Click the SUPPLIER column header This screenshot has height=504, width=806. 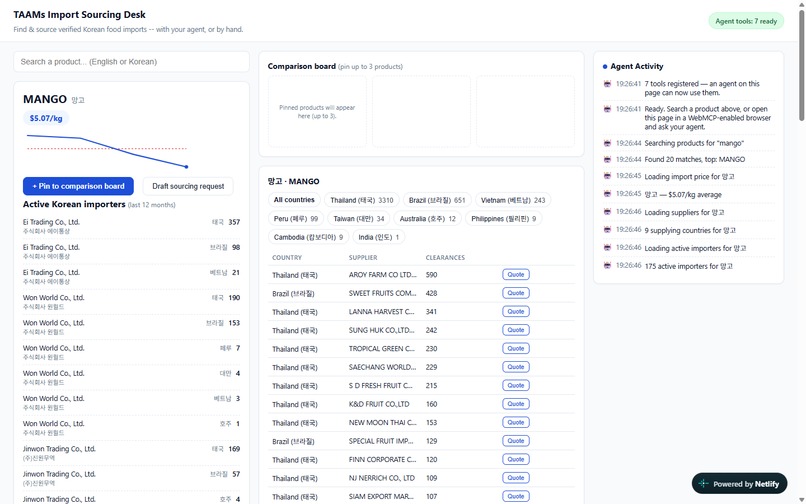click(363, 258)
